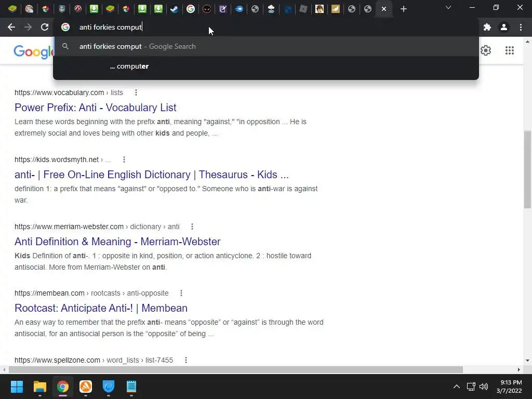Open the tab with brown-haired avatar favicon
The width and height of the screenshot is (532, 399).
pos(320,9)
